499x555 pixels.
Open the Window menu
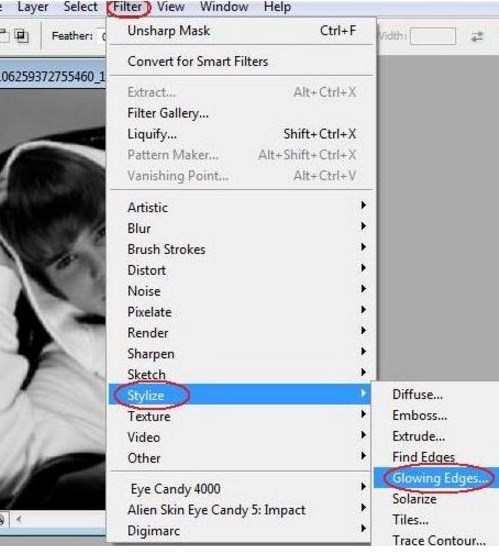[x=224, y=7]
